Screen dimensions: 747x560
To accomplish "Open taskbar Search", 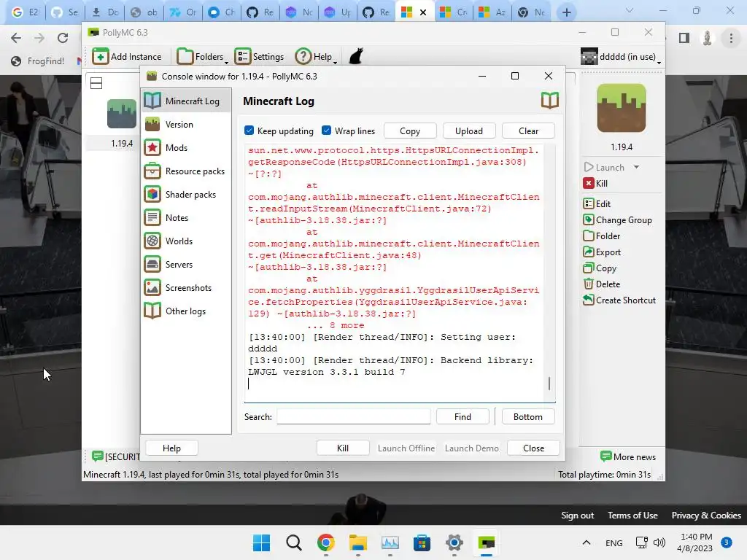I will [294, 542].
